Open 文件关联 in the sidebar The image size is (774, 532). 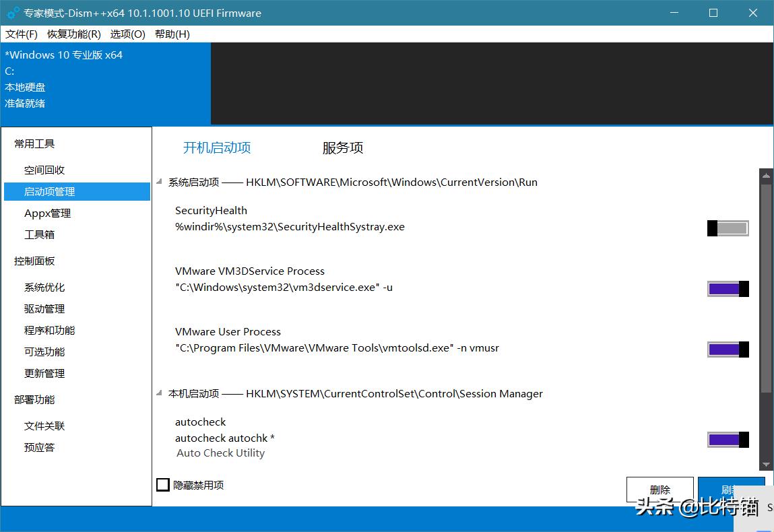point(44,426)
